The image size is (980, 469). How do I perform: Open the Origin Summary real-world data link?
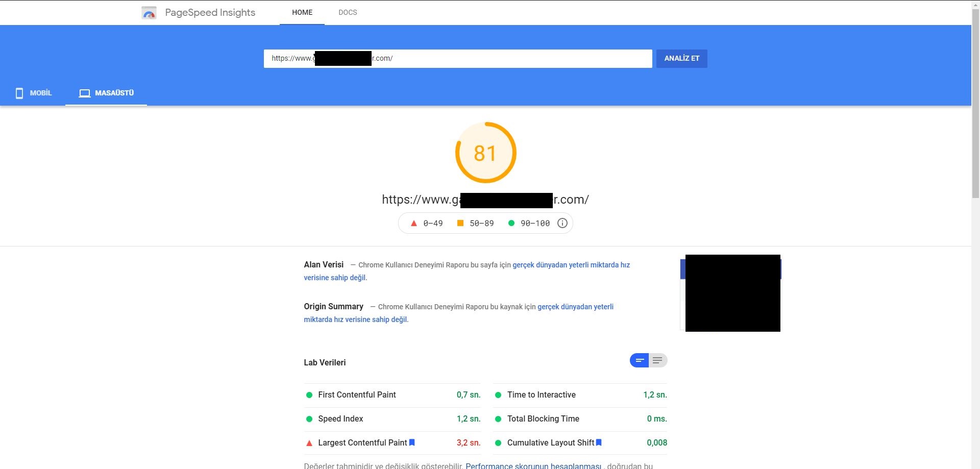pos(575,307)
